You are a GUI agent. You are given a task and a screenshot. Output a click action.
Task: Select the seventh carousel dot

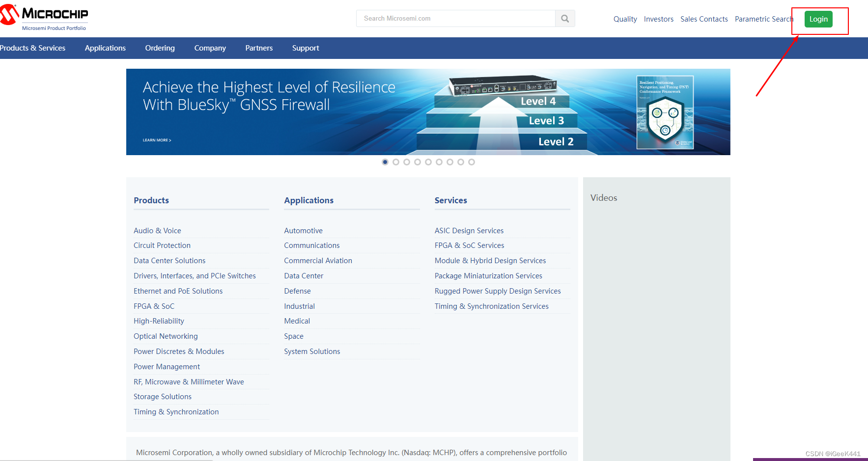(450, 162)
